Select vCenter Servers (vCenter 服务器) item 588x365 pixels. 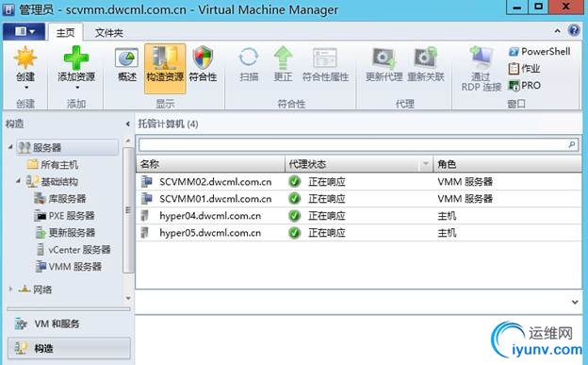pyautogui.click(x=79, y=250)
